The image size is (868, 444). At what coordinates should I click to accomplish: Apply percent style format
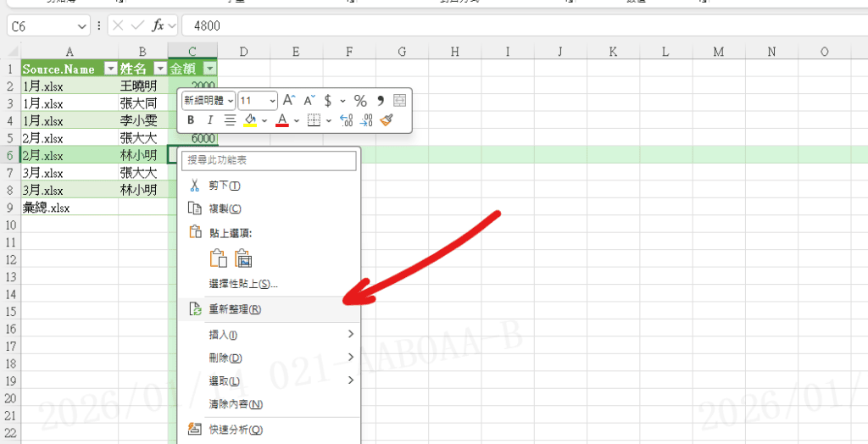[x=360, y=100]
